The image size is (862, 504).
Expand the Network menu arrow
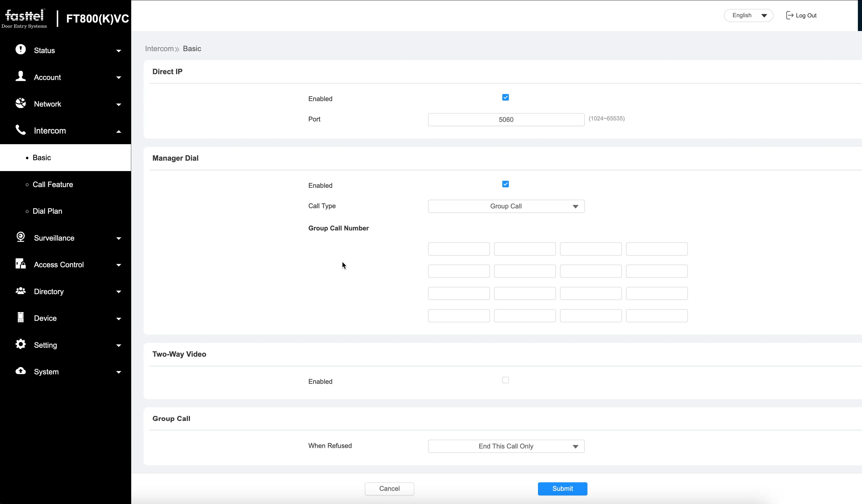119,105
